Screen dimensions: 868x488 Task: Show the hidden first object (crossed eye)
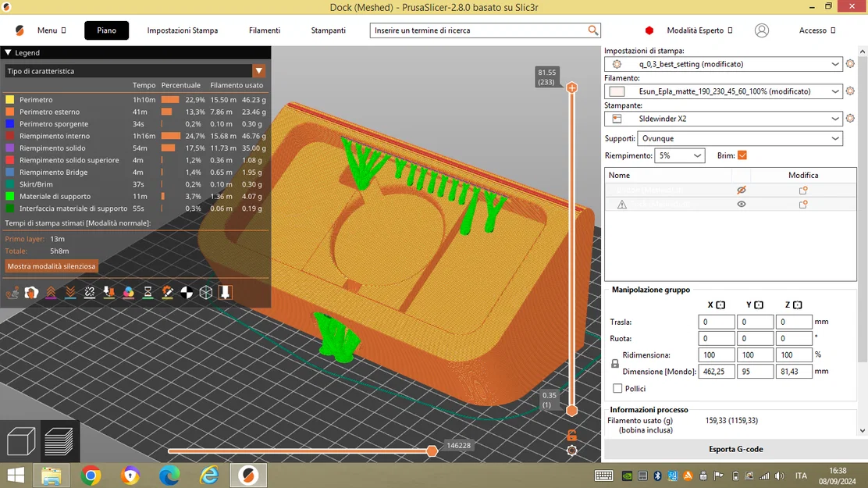coord(742,190)
